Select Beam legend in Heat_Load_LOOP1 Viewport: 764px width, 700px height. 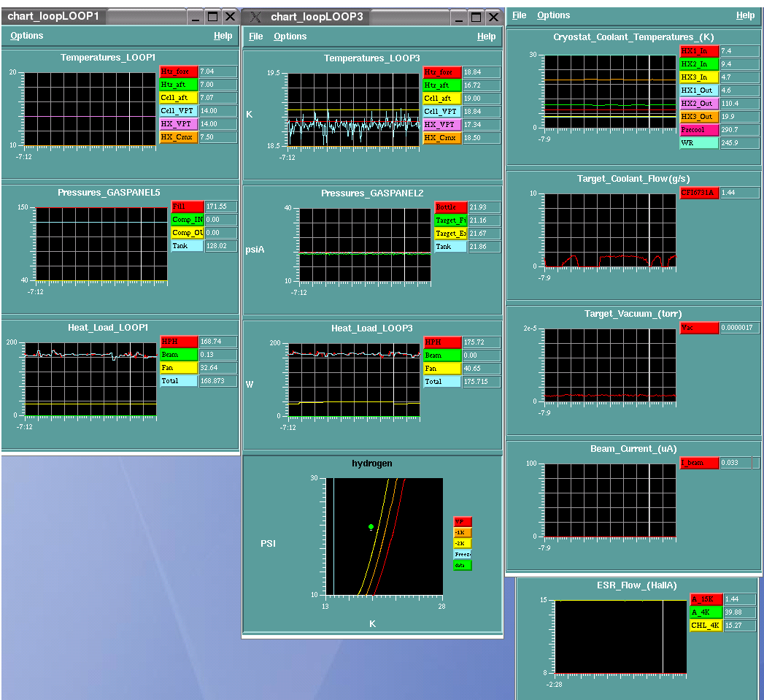(179, 355)
